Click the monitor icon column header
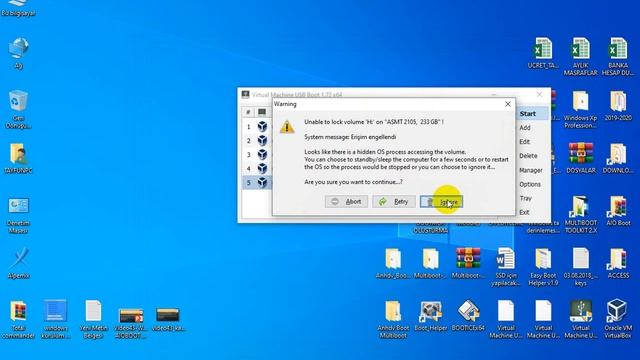 (x=262, y=112)
